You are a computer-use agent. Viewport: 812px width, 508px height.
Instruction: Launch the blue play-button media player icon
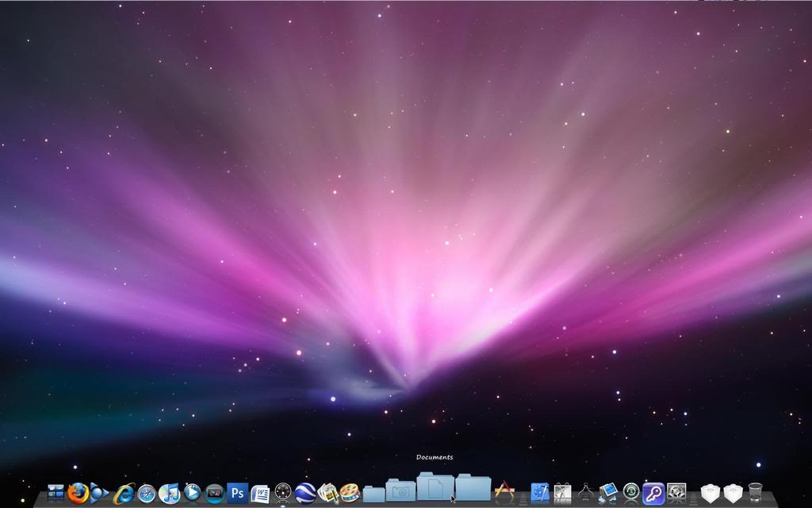(192, 492)
